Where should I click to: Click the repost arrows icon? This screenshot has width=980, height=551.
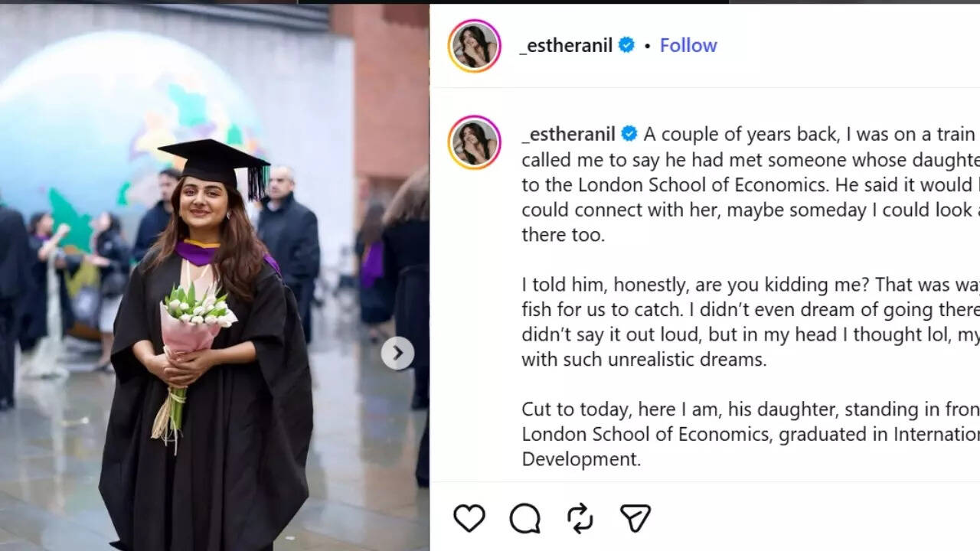(x=580, y=518)
